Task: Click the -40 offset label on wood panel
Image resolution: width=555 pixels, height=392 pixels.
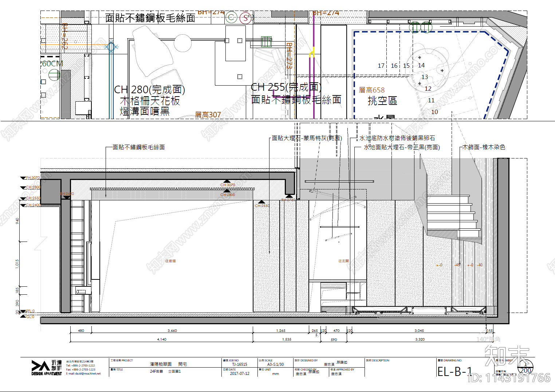Action: (480, 265)
